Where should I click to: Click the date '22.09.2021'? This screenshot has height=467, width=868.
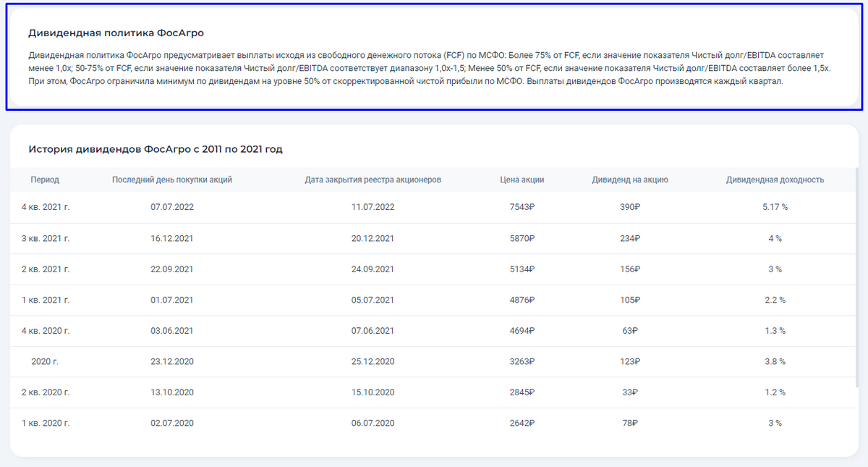[x=172, y=269]
